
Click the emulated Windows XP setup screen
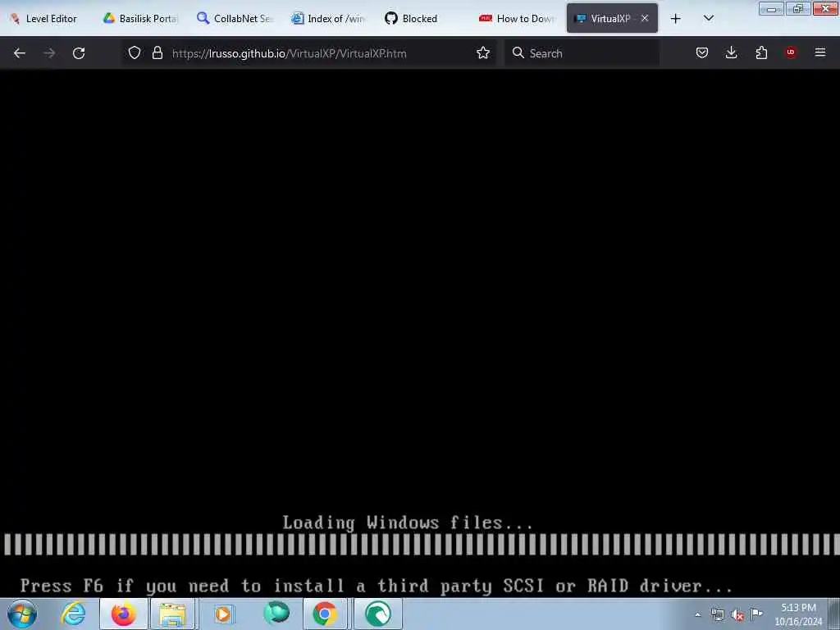420,333
